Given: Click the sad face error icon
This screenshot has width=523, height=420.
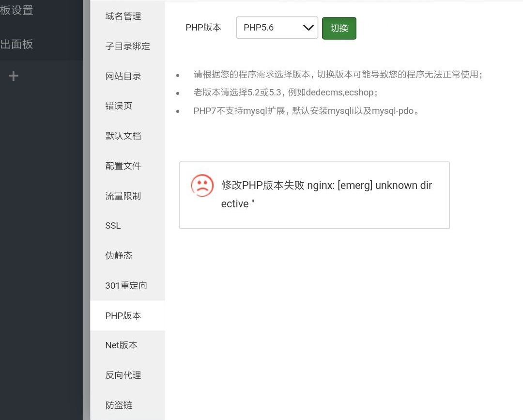Looking at the screenshot, I should click(x=202, y=186).
